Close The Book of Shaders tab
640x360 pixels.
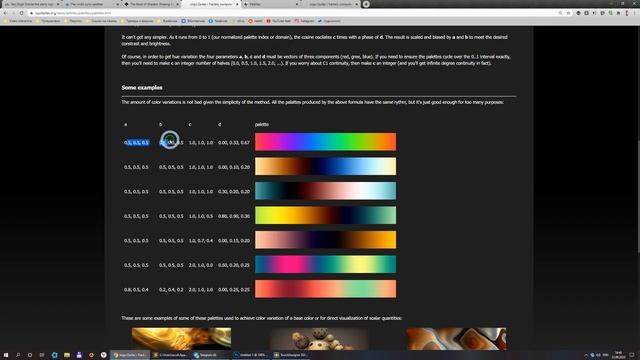[178, 4]
